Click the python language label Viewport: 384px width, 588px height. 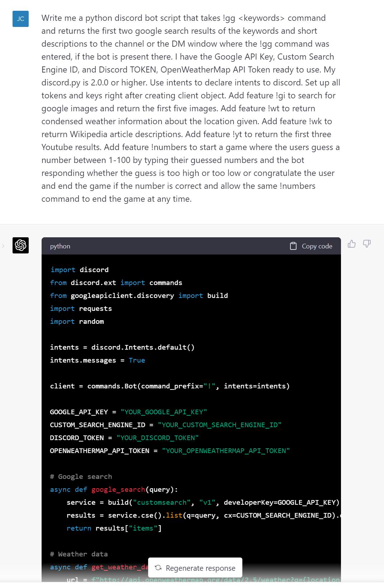60,246
